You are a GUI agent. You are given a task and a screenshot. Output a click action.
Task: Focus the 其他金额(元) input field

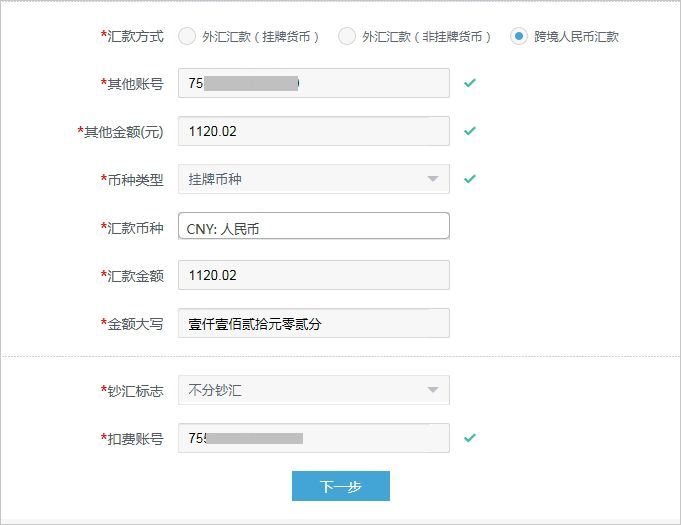[313, 131]
